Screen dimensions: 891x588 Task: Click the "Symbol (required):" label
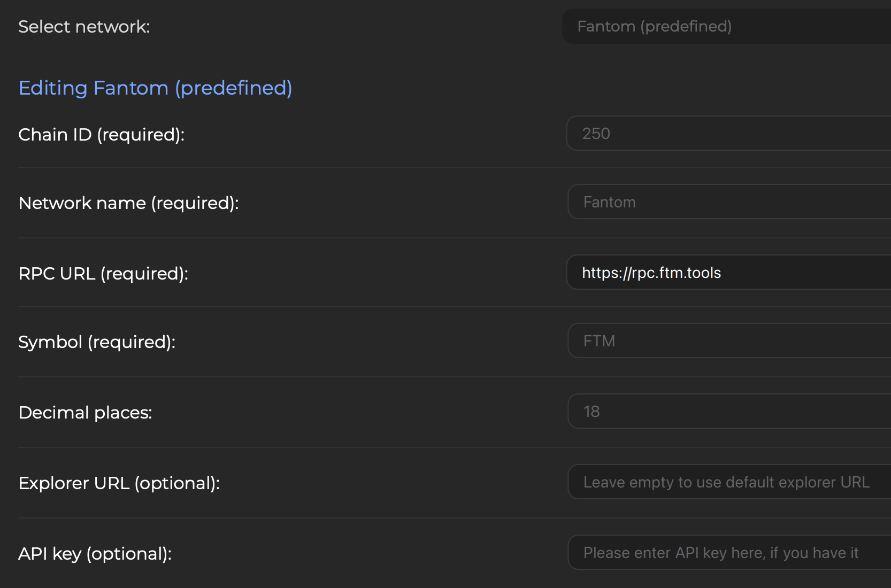pos(97,342)
